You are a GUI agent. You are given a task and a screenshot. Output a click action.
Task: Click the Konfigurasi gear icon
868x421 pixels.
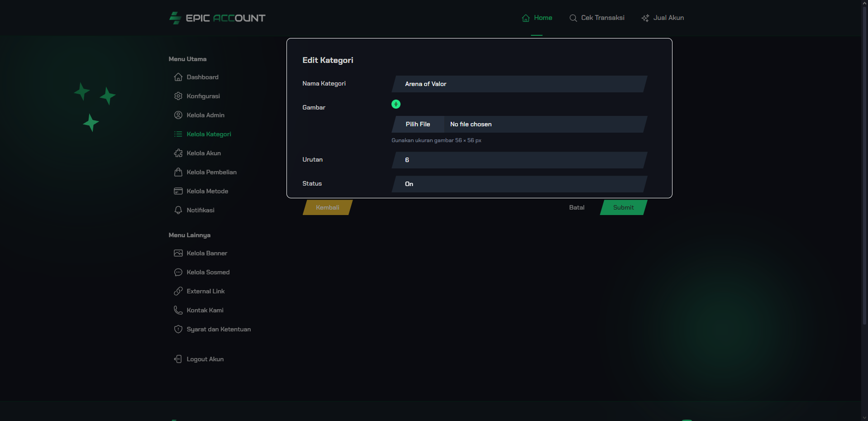(178, 96)
